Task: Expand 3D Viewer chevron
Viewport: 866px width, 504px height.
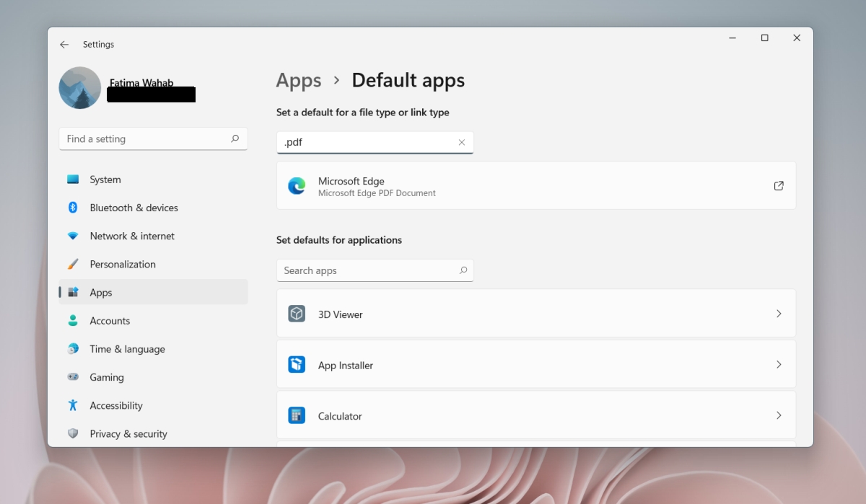Action: (x=779, y=314)
